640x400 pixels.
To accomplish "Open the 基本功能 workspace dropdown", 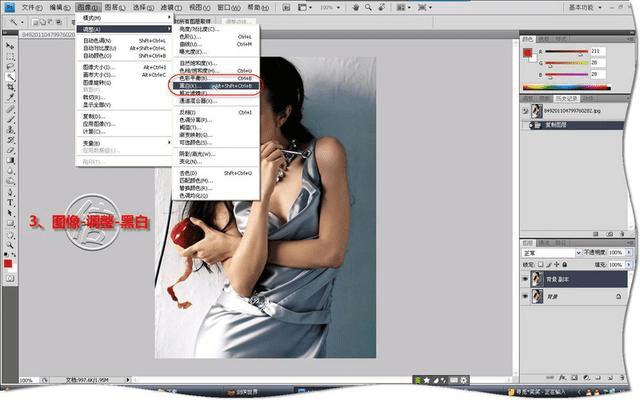I will [585, 7].
